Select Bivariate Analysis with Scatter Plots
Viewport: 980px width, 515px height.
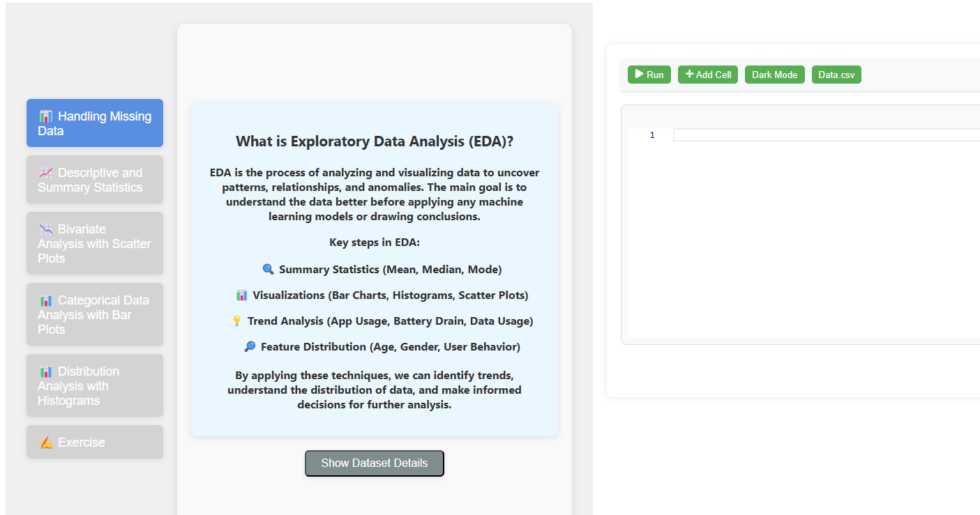(x=95, y=243)
